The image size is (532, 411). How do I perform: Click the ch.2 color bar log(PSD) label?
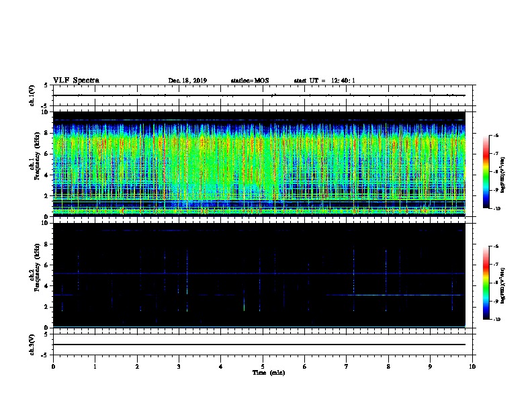pos(502,285)
